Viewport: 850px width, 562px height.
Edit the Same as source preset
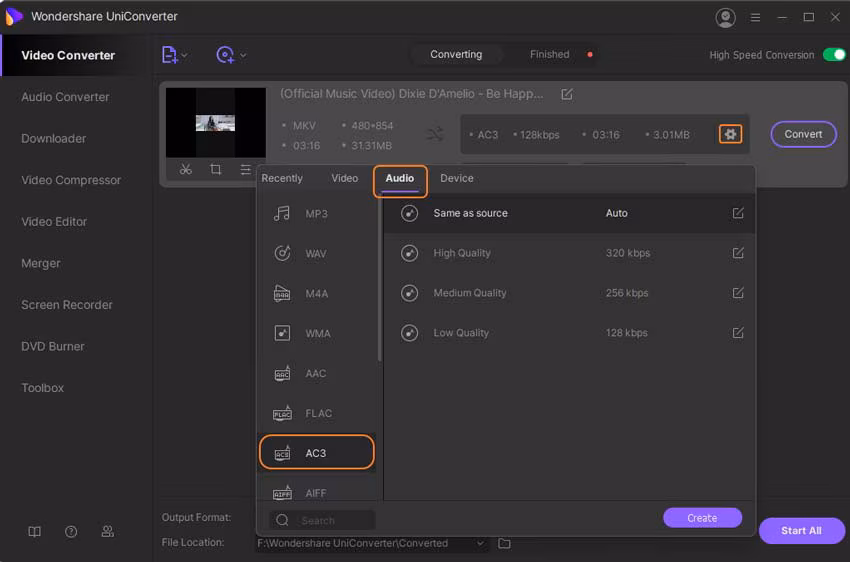[738, 213]
